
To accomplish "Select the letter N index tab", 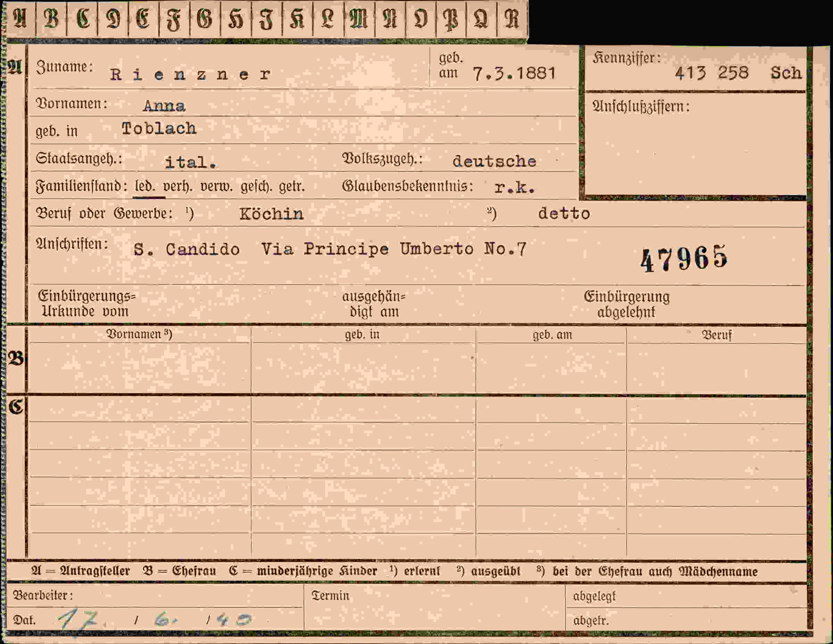I will pos(390,19).
